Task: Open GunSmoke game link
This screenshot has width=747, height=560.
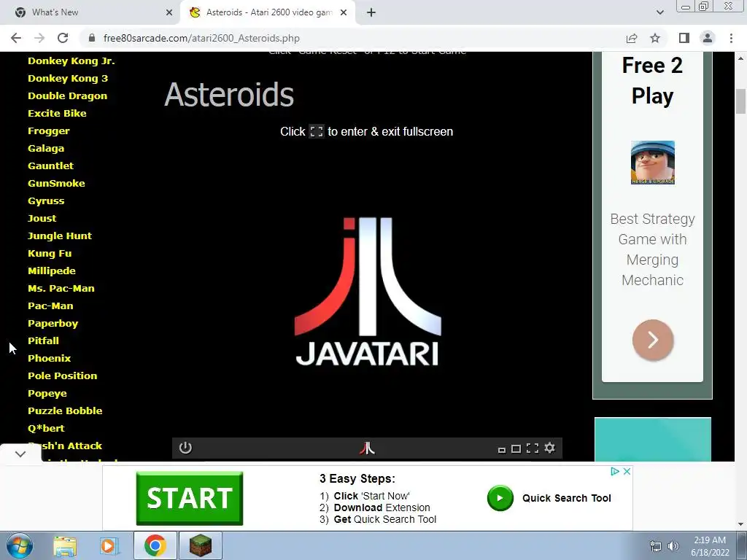Action: (x=56, y=183)
